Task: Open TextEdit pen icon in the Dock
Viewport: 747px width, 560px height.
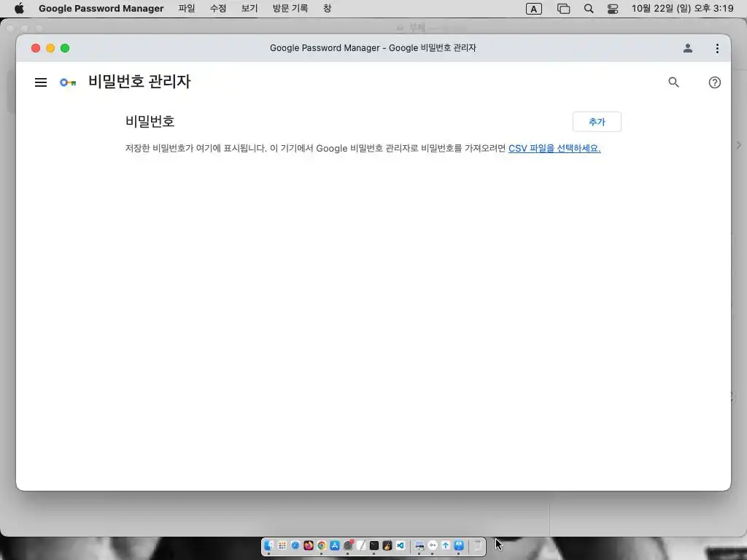Action: click(361, 545)
